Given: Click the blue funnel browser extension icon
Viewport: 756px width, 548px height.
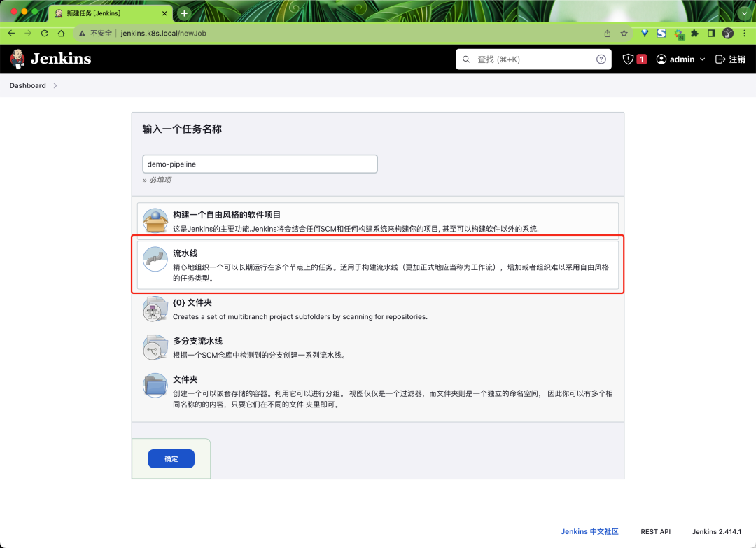Looking at the screenshot, I should pos(645,34).
